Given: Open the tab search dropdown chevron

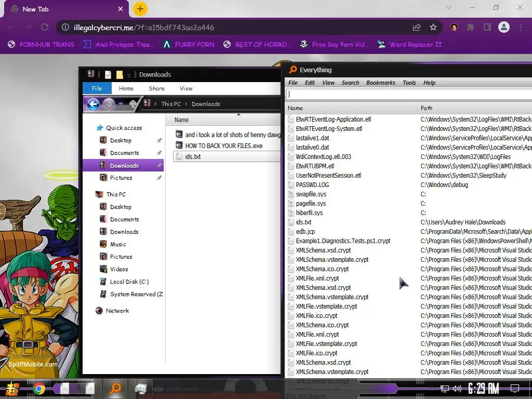Looking at the screenshot, I should coord(448,7).
